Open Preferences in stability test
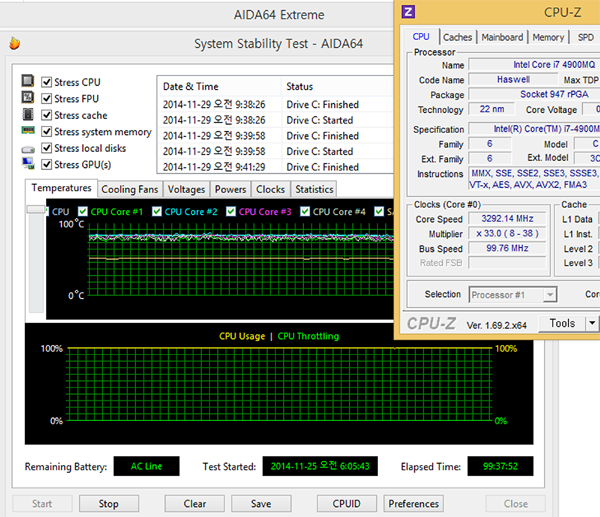This screenshot has width=600, height=517. click(414, 504)
